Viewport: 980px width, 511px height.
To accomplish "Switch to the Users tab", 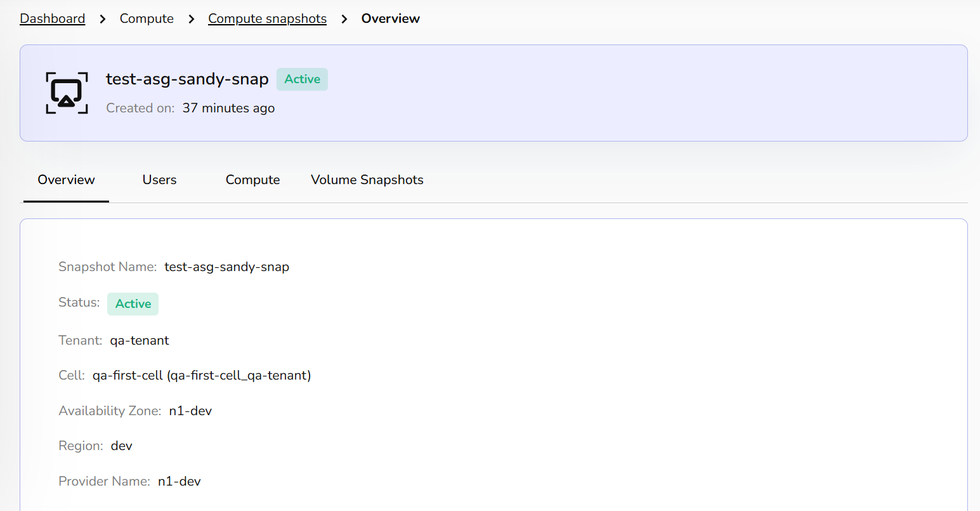I will [159, 180].
